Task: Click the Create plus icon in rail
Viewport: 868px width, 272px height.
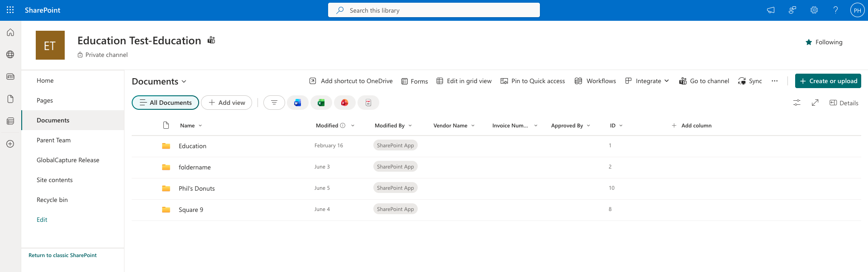Action: [x=10, y=144]
